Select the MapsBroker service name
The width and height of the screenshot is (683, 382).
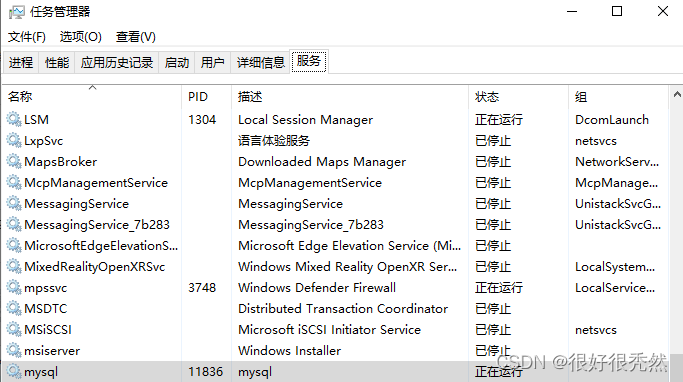(61, 162)
